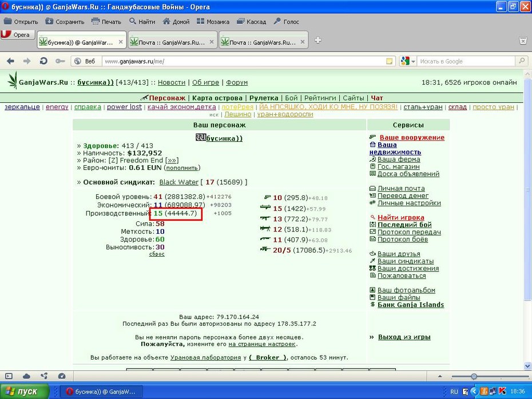Click the RU language indicator in tray

coord(454,392)
